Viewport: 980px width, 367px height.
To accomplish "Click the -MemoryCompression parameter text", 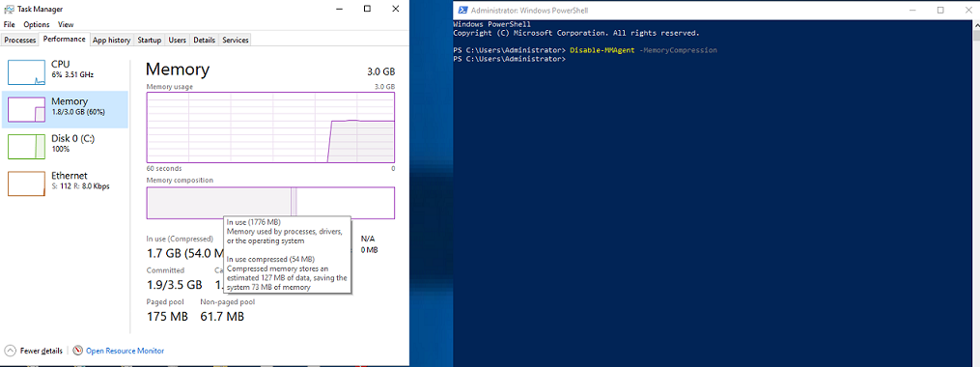I will point(677,50).
